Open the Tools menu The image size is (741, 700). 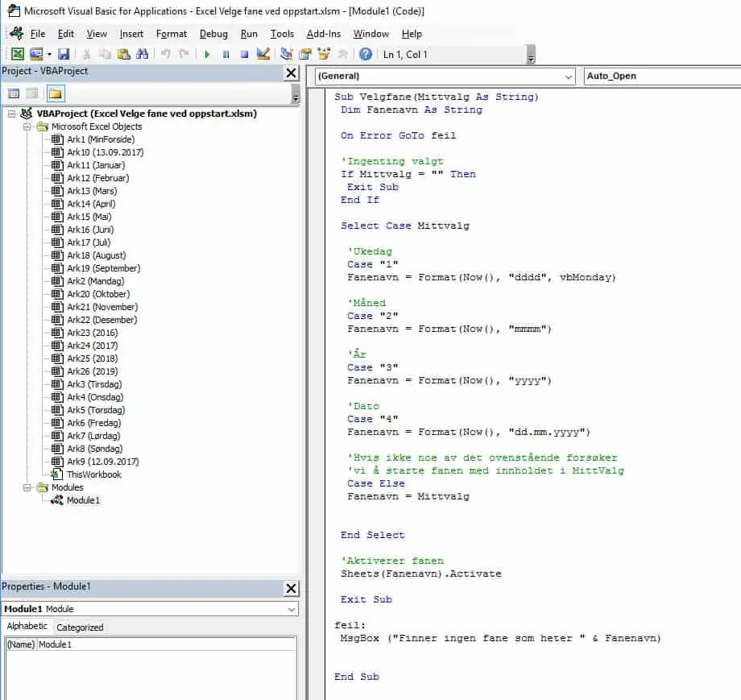click(x=282, y=34)
